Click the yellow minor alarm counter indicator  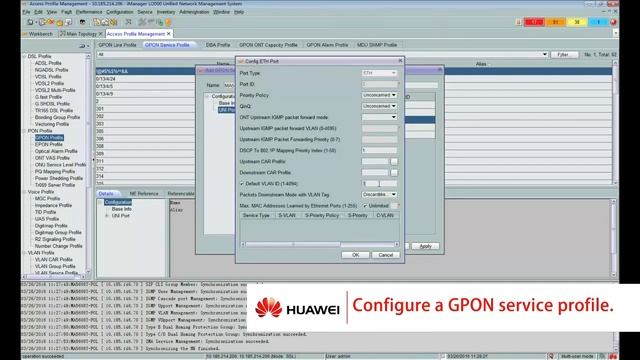tap(577, 22)
